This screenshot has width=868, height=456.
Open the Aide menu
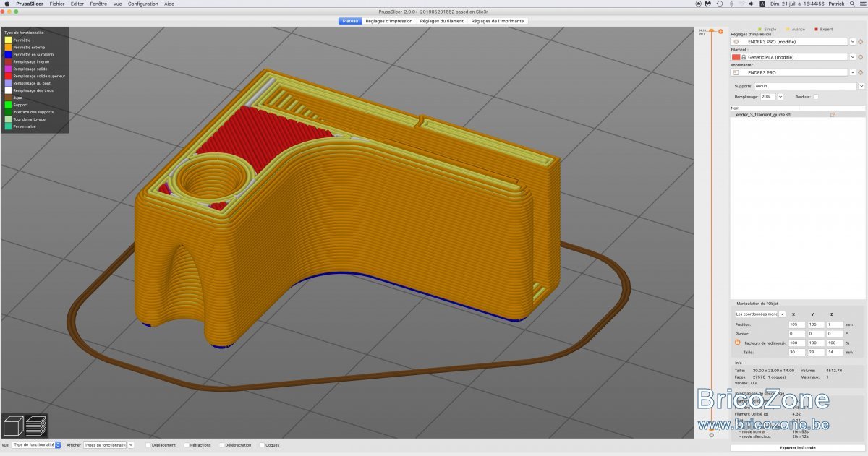(169, 4)
